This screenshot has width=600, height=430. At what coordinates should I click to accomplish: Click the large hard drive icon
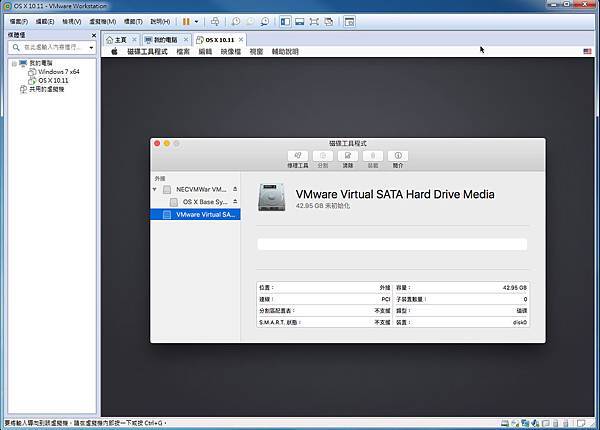272,197
